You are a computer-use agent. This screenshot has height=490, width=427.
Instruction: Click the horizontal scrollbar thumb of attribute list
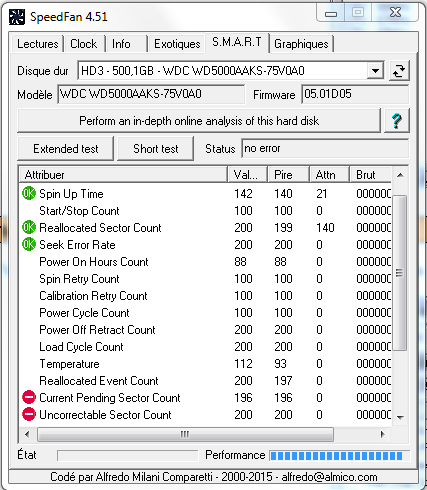(185, 434)
